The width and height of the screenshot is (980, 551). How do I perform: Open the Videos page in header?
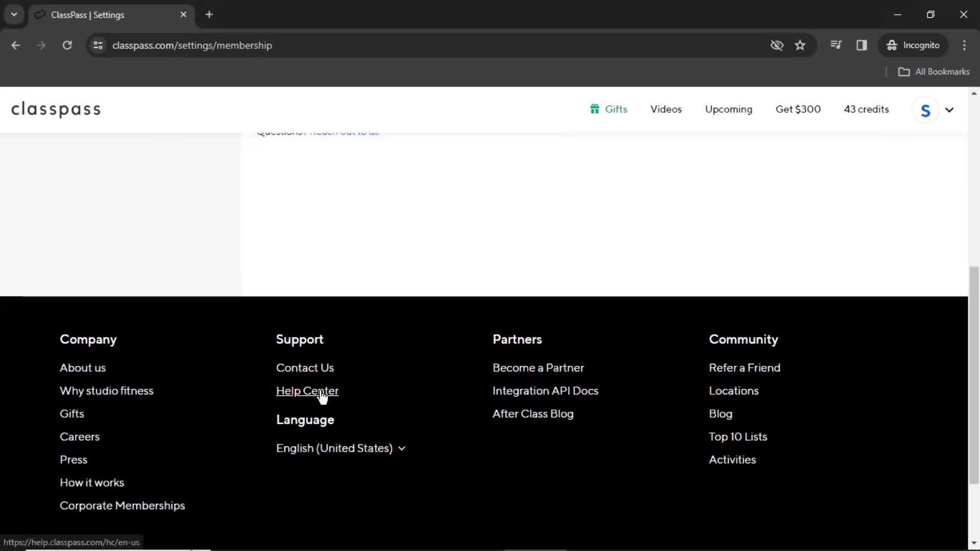point(666,109)
